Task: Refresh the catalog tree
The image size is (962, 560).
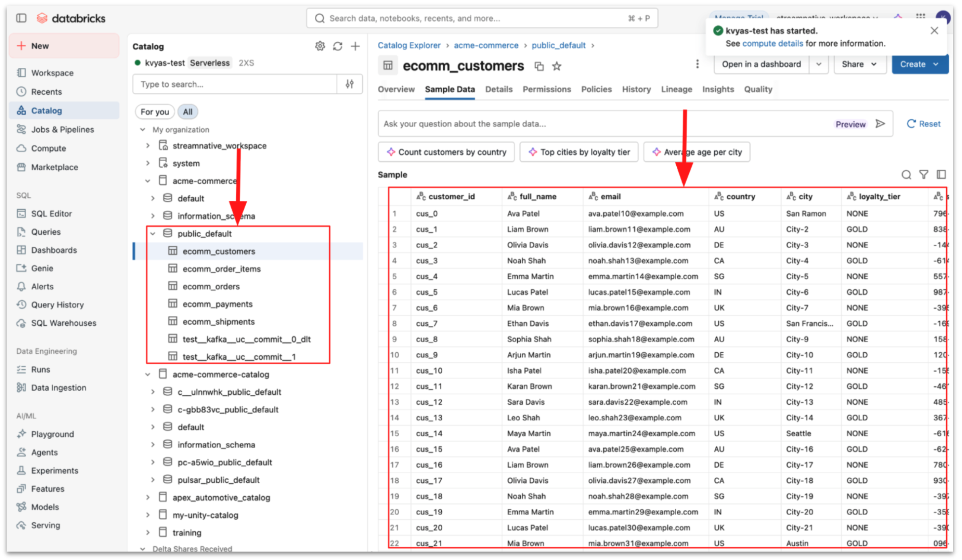Action: pos(337,46)
